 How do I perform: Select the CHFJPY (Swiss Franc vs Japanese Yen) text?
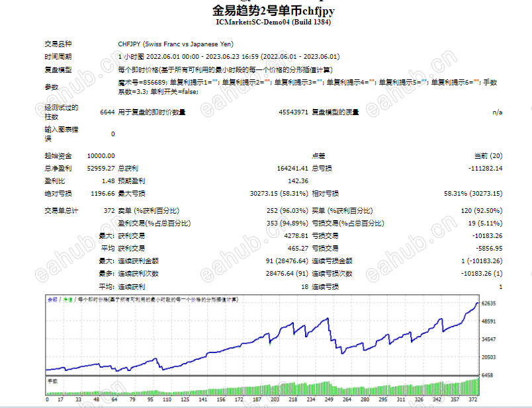tap(176, 44)
